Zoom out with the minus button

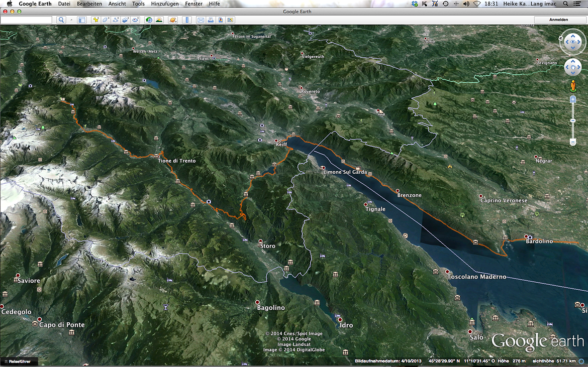pos(572,142)
